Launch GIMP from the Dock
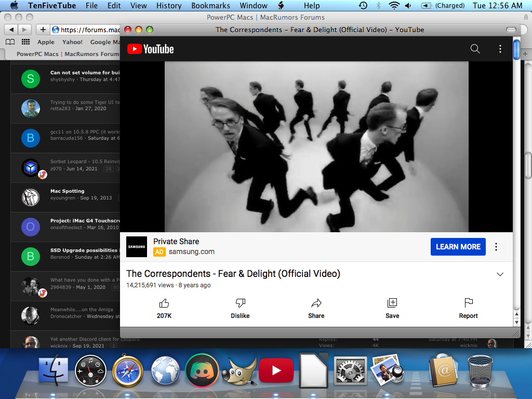 pos(238,371)
